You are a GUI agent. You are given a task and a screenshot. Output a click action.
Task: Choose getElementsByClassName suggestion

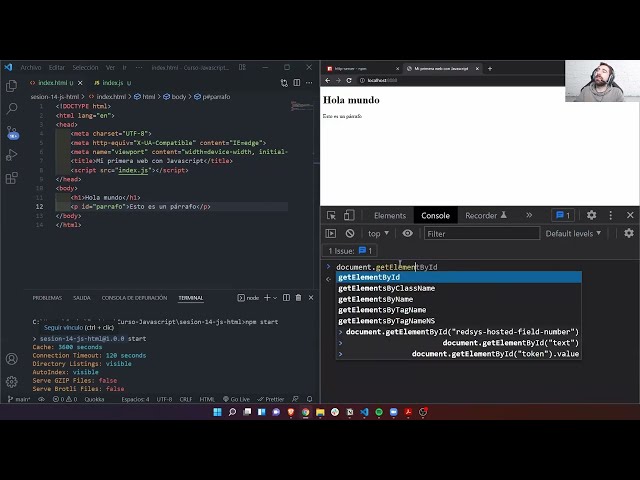tap(458, 288)
